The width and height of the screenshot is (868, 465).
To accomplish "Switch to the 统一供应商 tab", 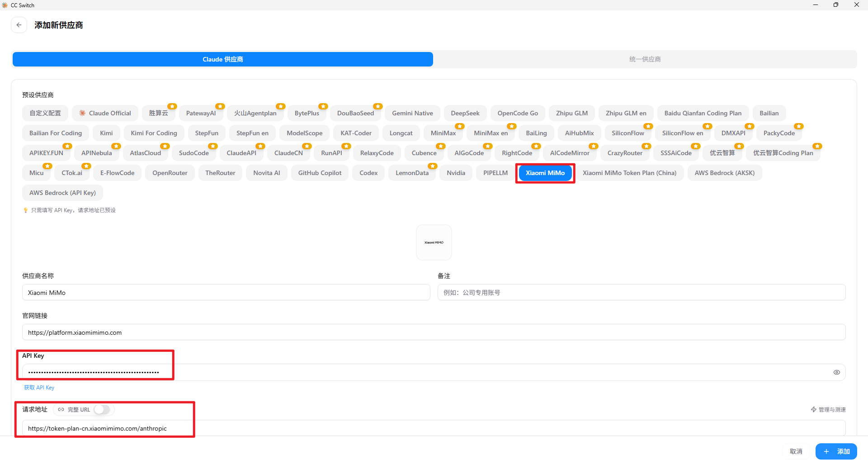I will 645,59.
